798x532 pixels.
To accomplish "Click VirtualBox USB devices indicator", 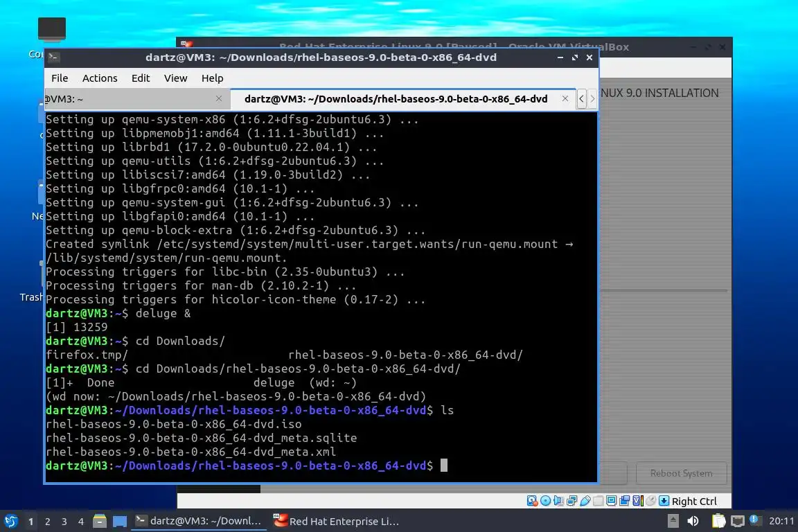I will point(585,501).
